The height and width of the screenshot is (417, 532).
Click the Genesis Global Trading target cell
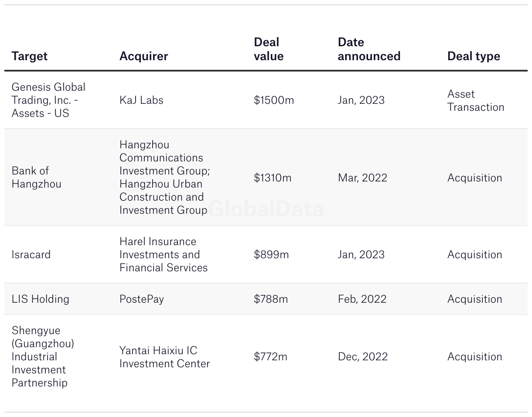pos(48,100)
